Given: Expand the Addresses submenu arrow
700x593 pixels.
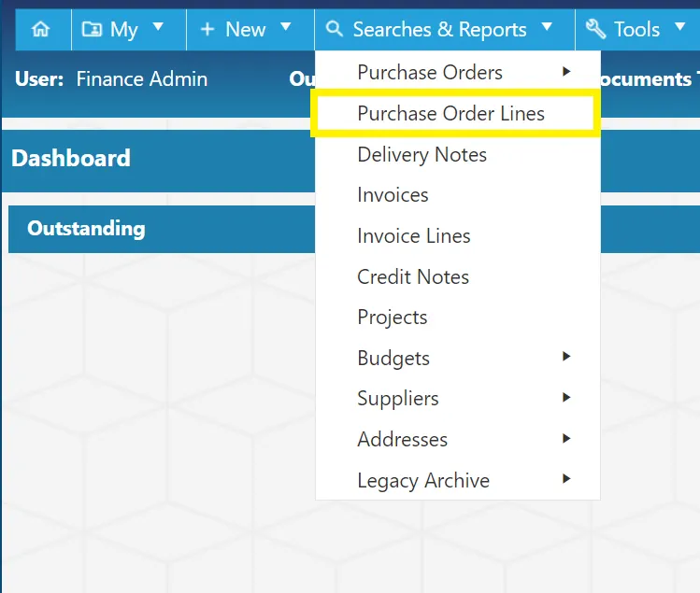Looking at the screenshot, I should click(x=566, y=438).
